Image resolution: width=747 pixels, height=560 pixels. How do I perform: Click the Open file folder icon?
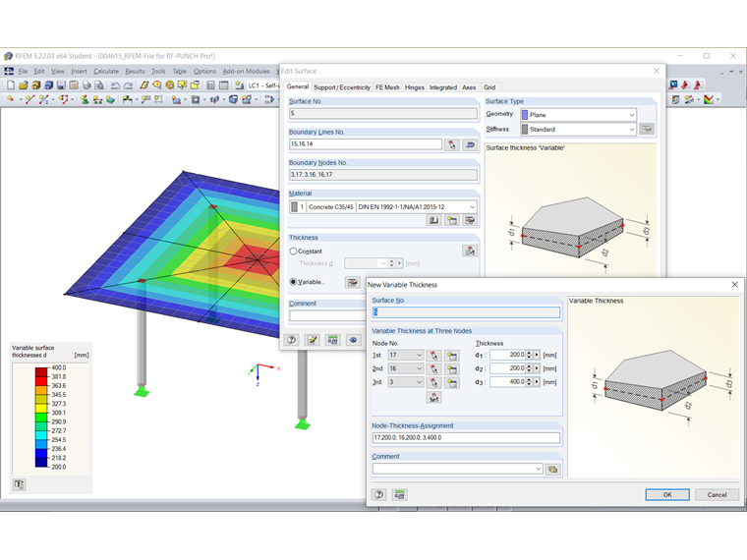click(24, 85)
